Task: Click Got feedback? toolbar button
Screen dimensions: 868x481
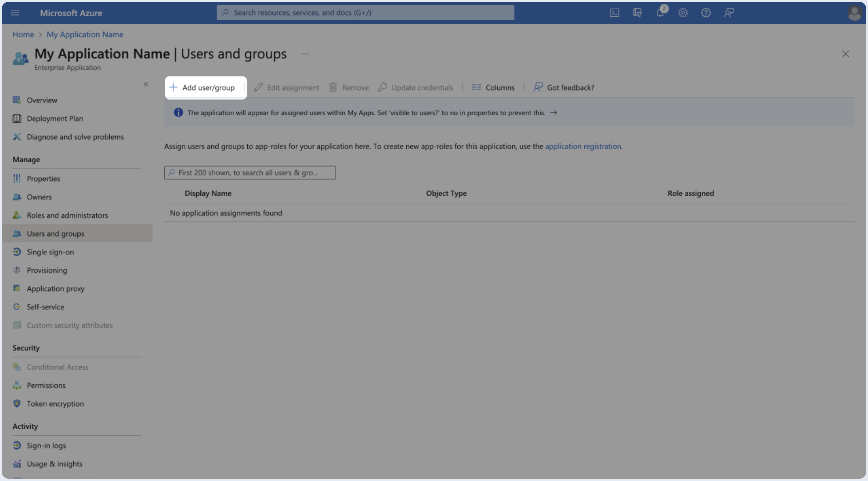Action: tap(564, 87)
